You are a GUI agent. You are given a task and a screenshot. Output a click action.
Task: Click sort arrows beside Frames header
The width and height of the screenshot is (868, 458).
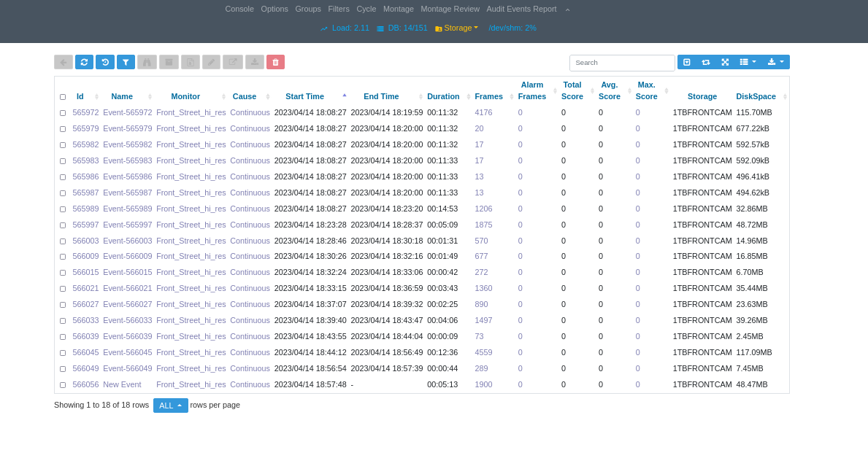click(x=512, y=97)
